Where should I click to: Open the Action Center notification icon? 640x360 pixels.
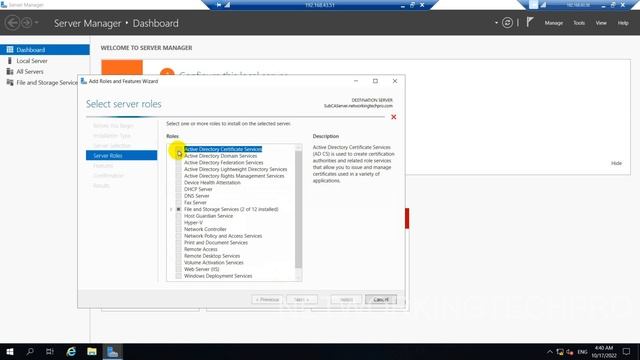(627, 351)
